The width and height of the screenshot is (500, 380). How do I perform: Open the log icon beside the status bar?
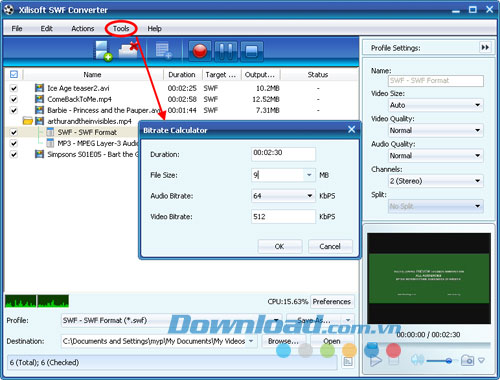click(x=348, y=362)
